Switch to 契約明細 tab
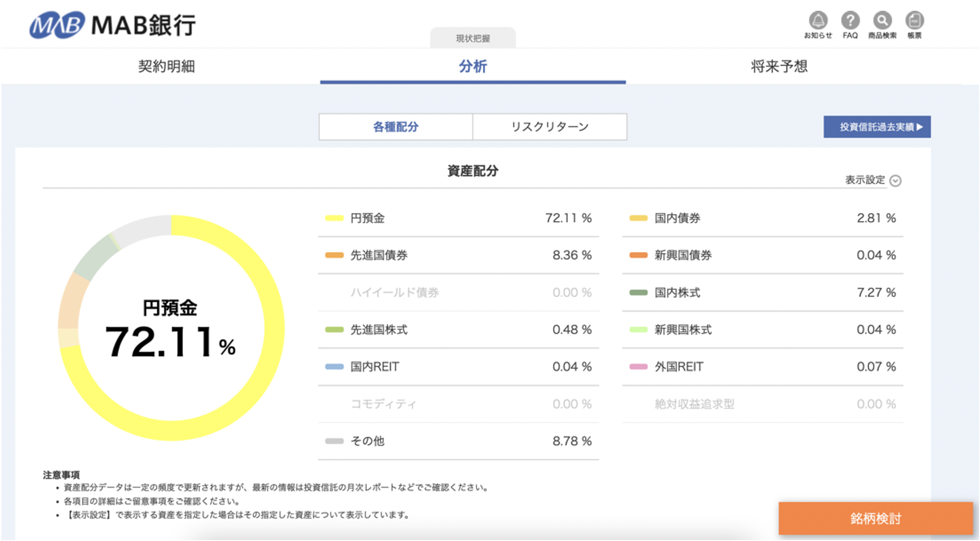The width and height of the screenshot is (980, 541). coord(166,66)
